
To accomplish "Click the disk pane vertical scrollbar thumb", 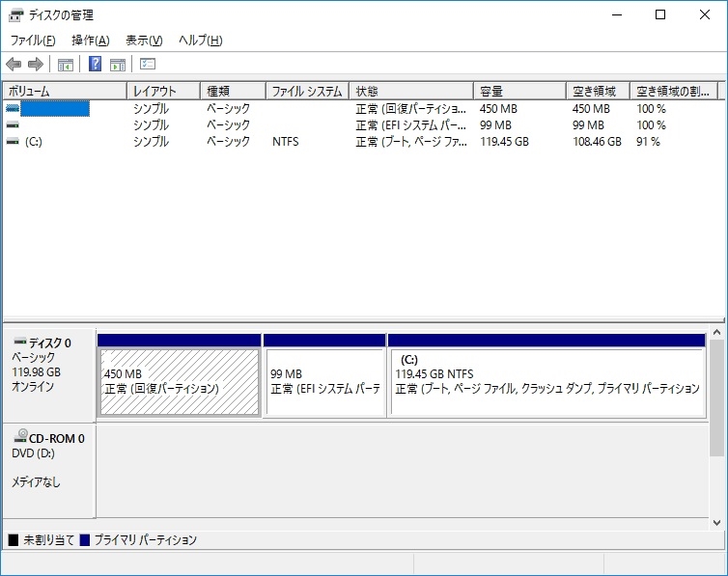I will (716, 398).
